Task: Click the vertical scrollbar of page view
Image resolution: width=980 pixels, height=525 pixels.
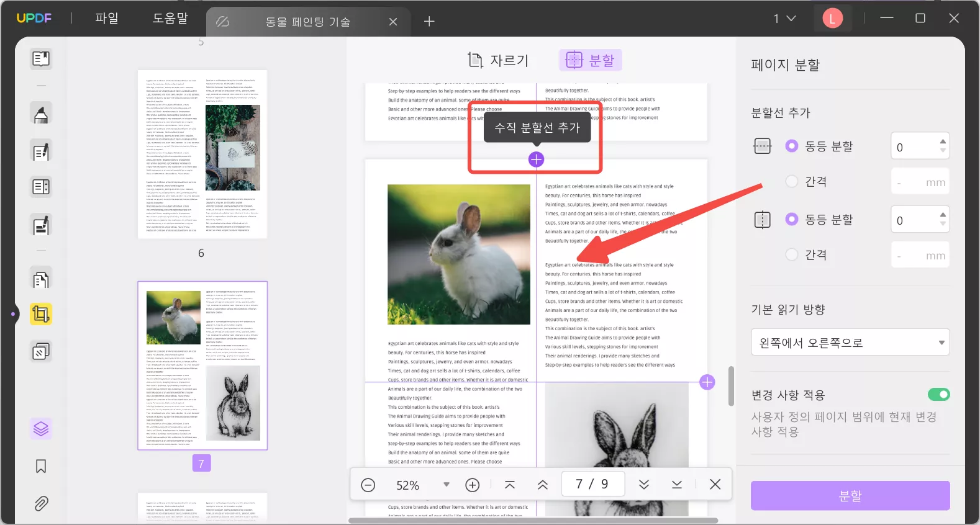Action: [x=731, y=386]
